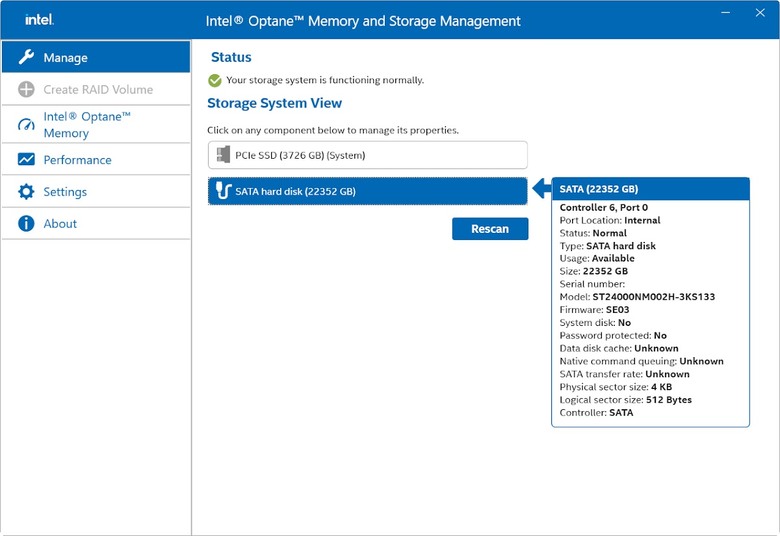The image size is (780, 536).
Task: Click the model ST24000NM002H-3KS133 text
Action: 653,297
